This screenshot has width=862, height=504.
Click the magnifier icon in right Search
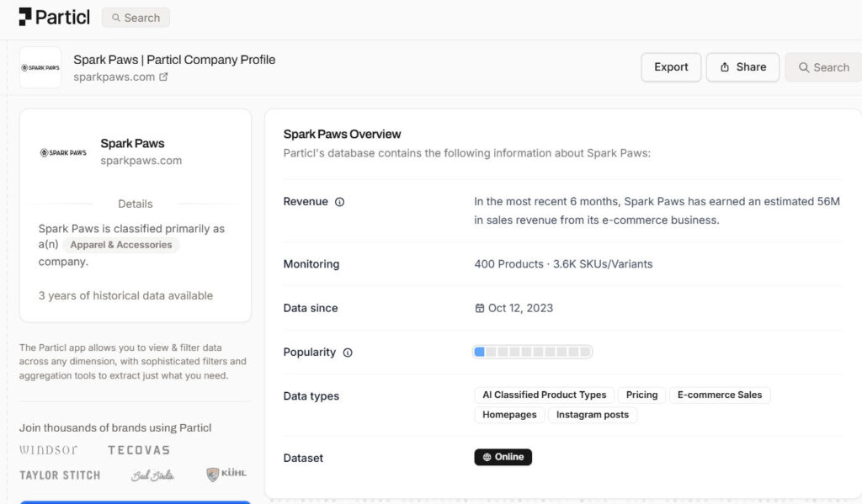[x=804, y=67]
